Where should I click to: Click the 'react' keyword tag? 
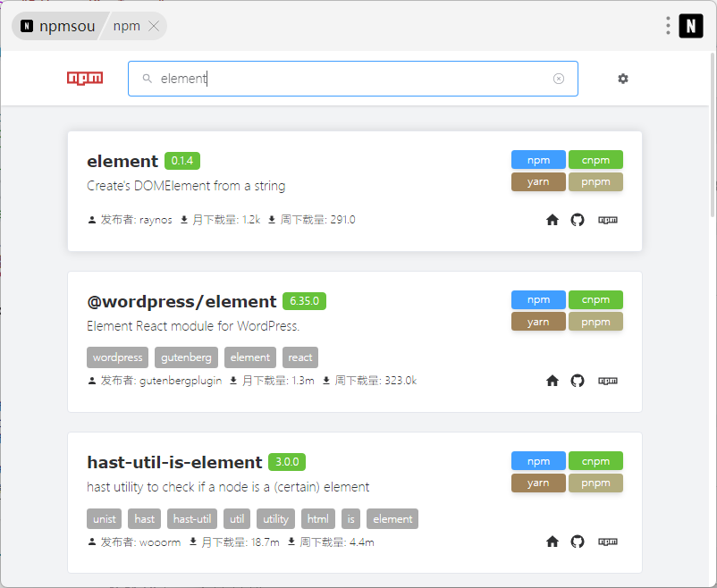300,357
